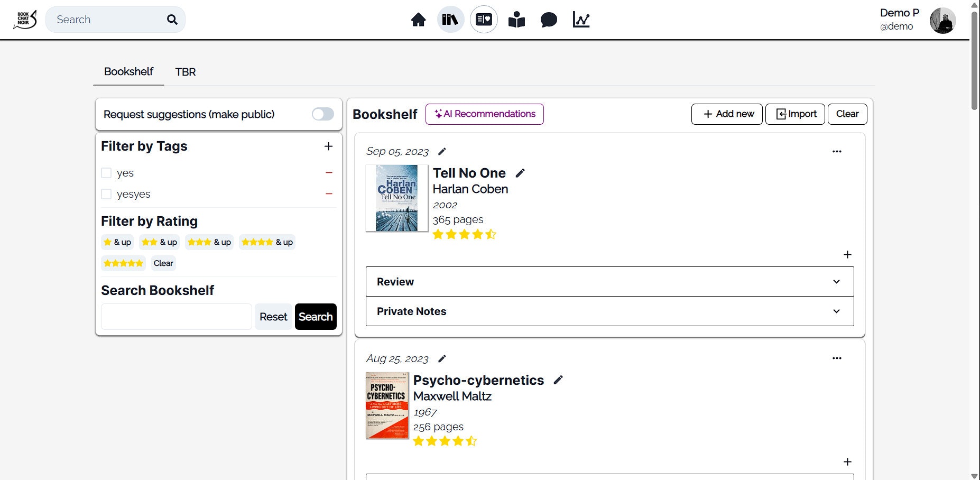This screenshot has width=980, height=480.
Task: Open the Home page icon
Action: (418, 20)
